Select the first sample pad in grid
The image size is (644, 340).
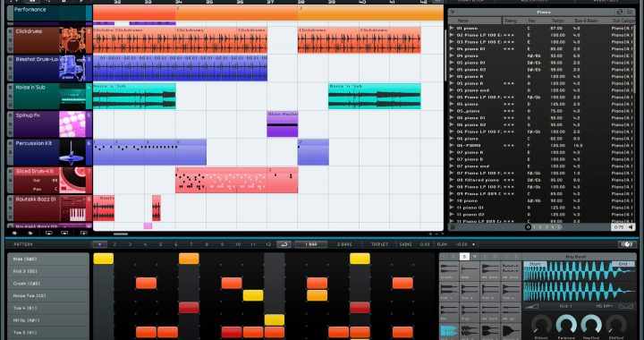(449, 271)
